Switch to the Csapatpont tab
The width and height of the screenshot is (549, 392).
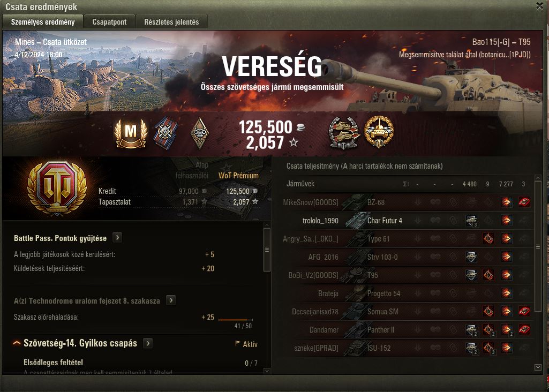(110, 22)
